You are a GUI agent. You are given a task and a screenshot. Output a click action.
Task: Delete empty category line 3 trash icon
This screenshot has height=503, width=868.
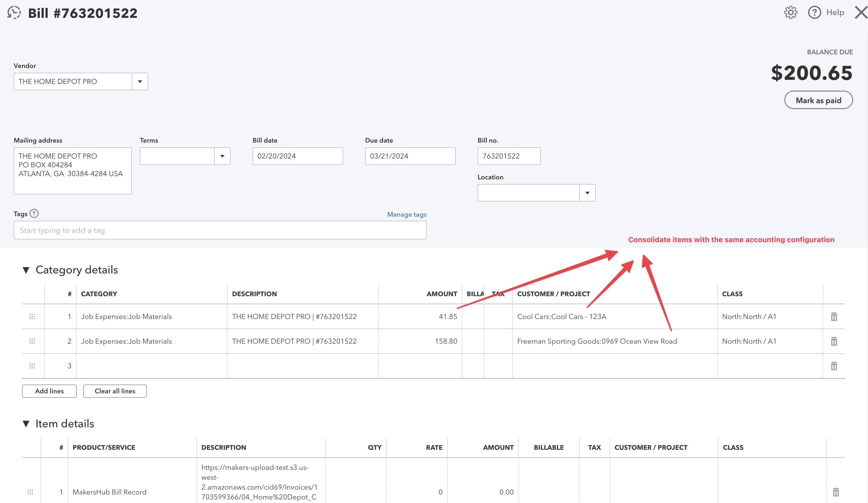coord(834,366)
